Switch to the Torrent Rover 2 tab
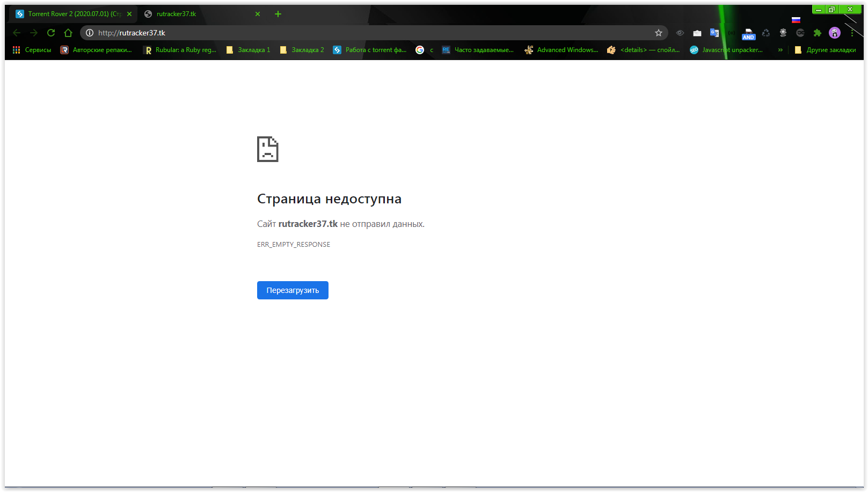Image resolution: width=868 pixels, height=492 pixels. tap(70, 14)
